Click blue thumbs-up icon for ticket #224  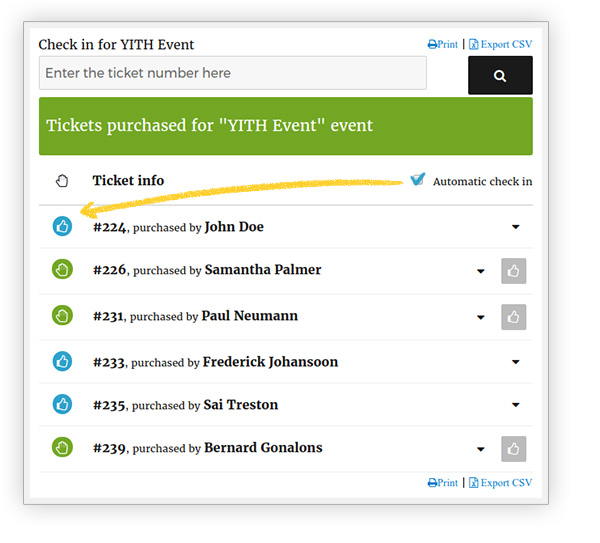pyautogui.click(x=62, y=227)
